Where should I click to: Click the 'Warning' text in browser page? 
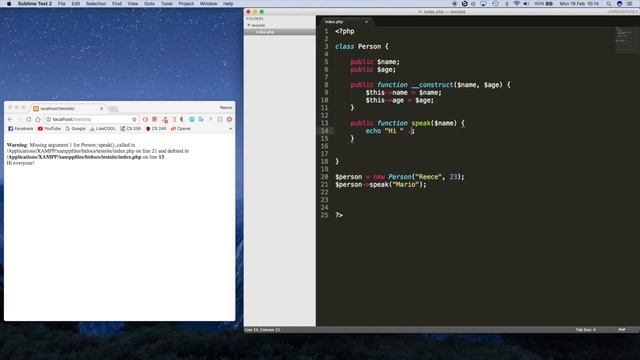pyautogui.click(x=17, y=145)
